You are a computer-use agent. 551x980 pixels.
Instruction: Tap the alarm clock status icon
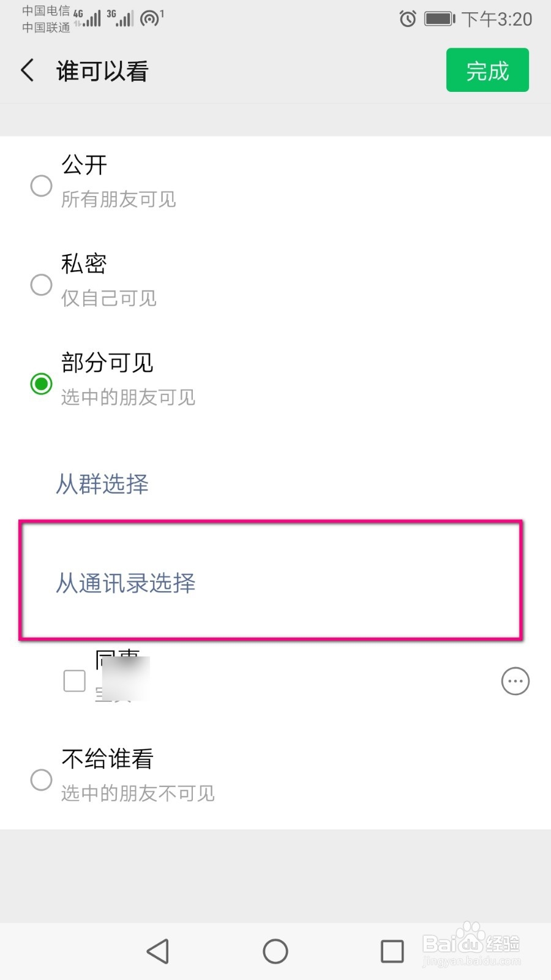[x=408, y=19]
